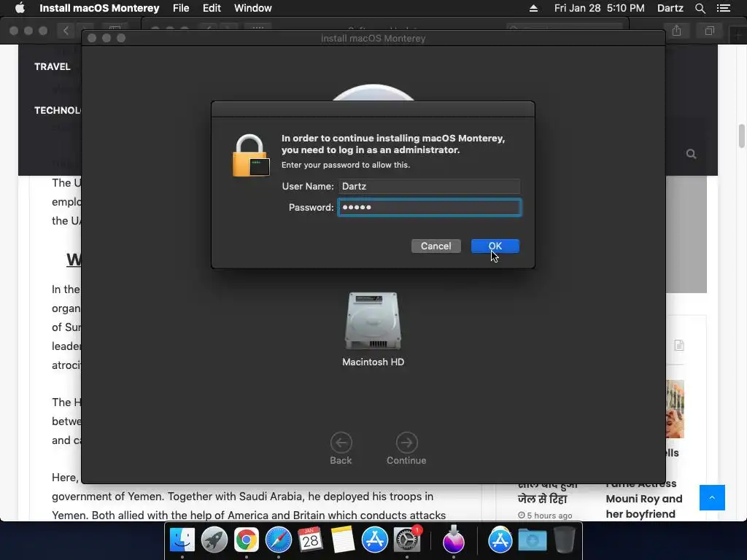Open Spotlight search in the menu bar

tap(700, 8)
